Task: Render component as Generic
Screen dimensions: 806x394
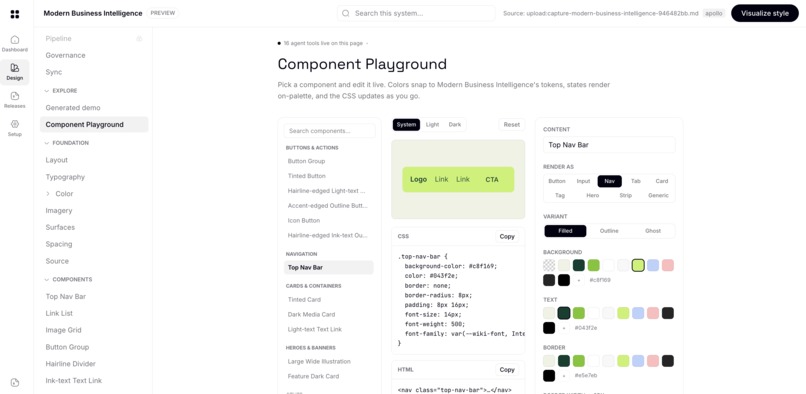Action: pos(658,195)
